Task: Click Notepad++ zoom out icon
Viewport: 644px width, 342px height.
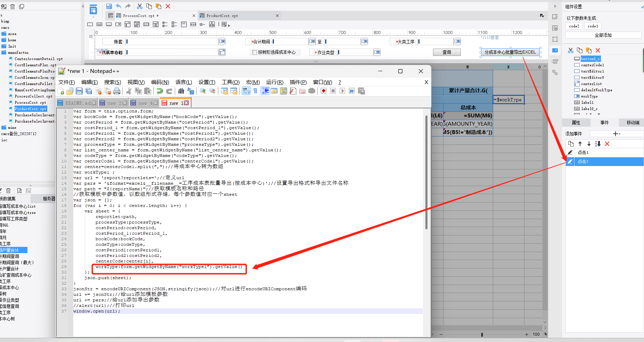Action: (x=212, y=91)
